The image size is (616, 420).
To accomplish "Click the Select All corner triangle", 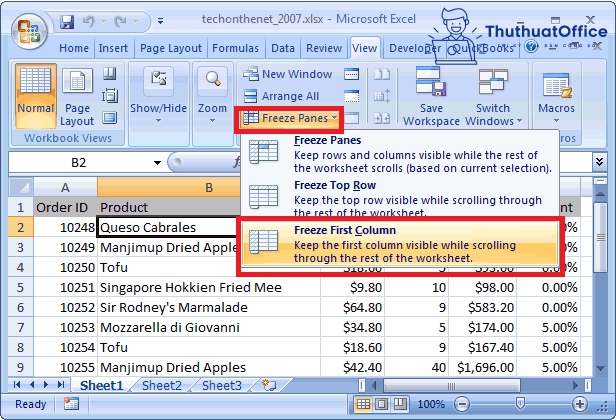I will pos(21,187).
